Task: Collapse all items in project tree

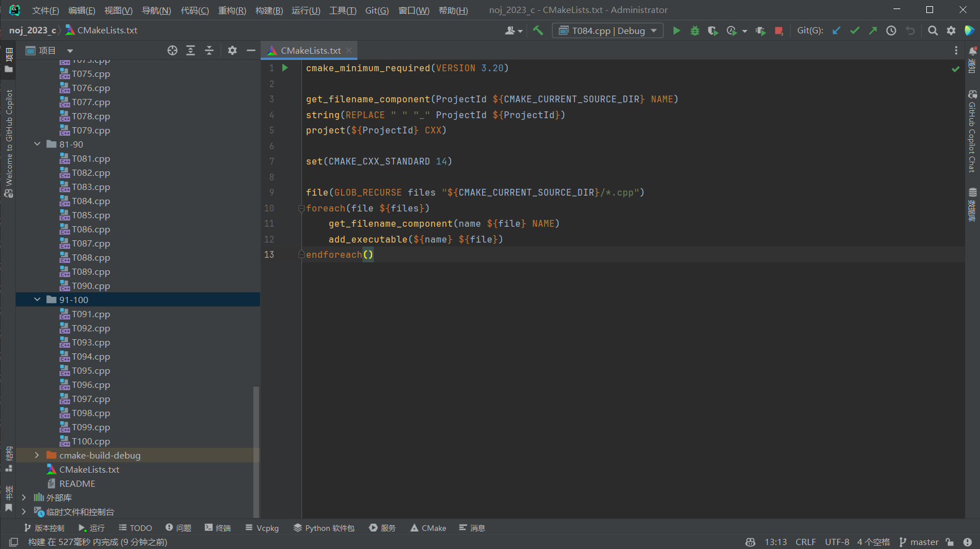Action: click(209, 50)
